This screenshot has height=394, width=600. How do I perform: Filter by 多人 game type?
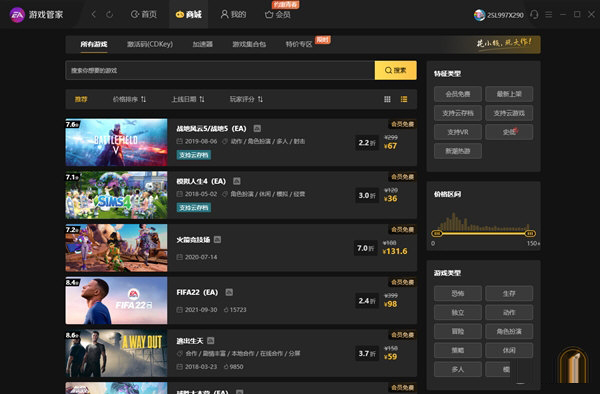[458, 370]
